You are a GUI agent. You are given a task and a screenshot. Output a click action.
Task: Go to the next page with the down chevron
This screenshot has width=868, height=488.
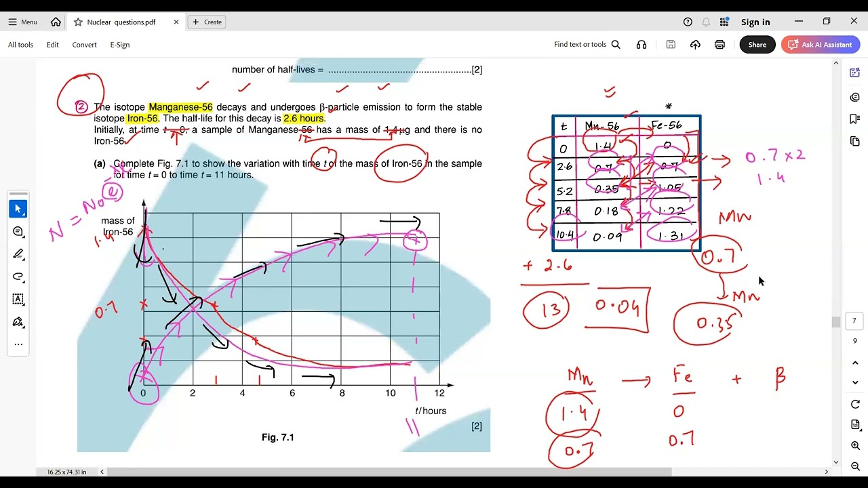pyautogui.click(x=855, y=383)
